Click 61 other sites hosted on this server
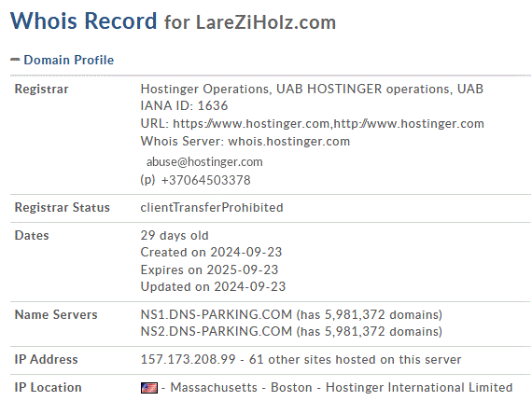532x401 pixels. coord(356,360)
